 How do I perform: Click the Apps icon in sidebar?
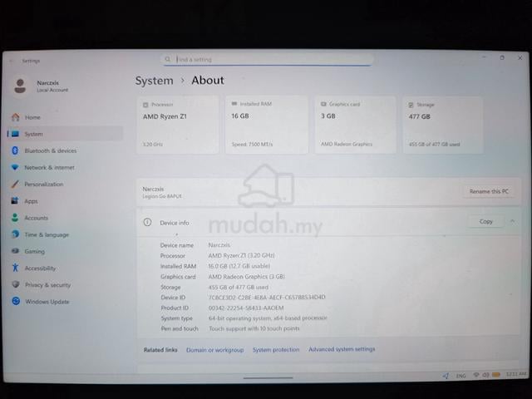pyautogui.click(x=15, y=201)
